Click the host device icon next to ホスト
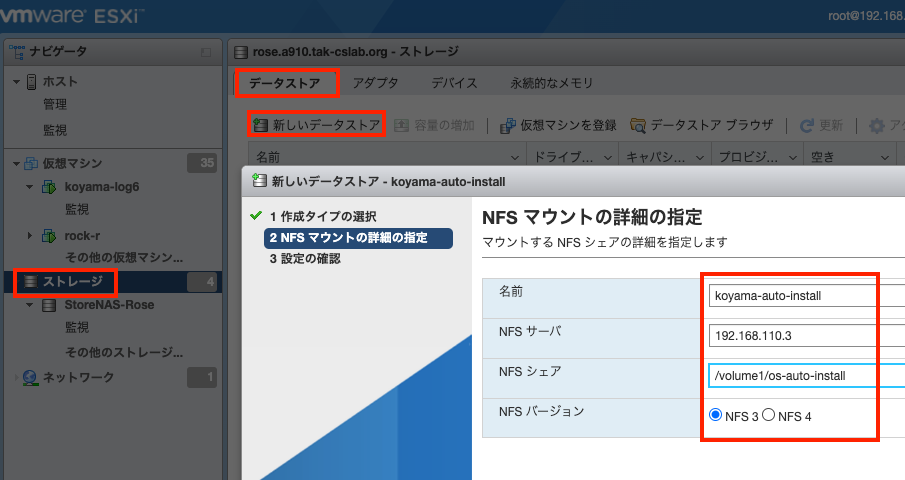 pos(32,82)
